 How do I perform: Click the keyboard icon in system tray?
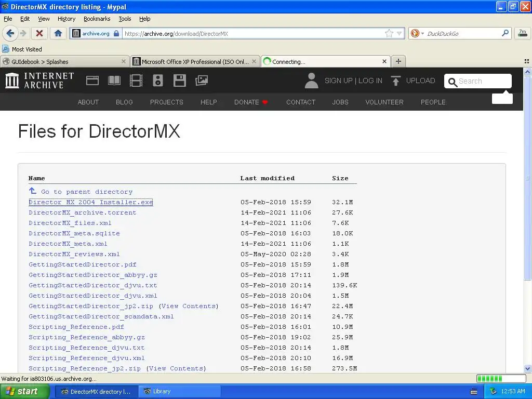click(474, 392)
